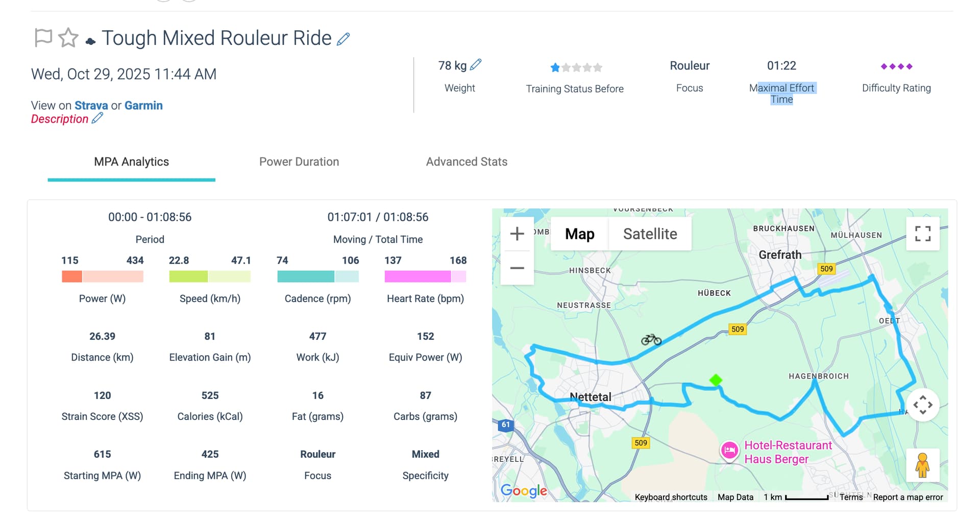Image resolution: width=980 pixels, height=516 pixels.
Task: Edit the 78 kg weight value
Action: click(x=476, y=65)
